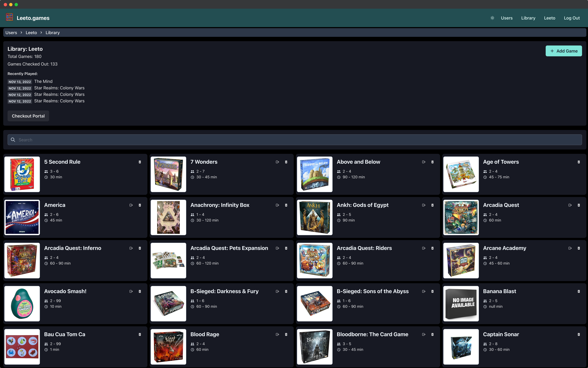The width and height of the screenshot is (588, 368).
Task: Delete Bloodborne: The Card Game
Action: (432, 335)
